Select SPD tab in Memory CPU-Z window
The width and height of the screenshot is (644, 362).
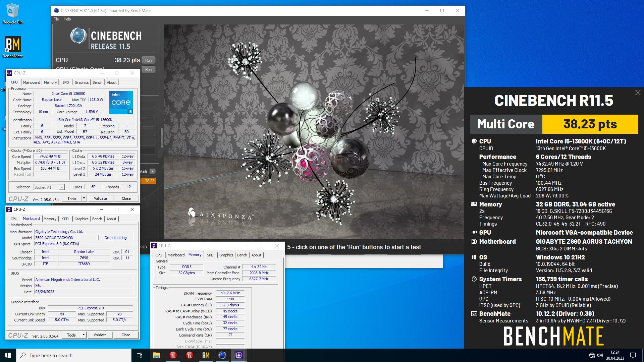pos(210,255)
